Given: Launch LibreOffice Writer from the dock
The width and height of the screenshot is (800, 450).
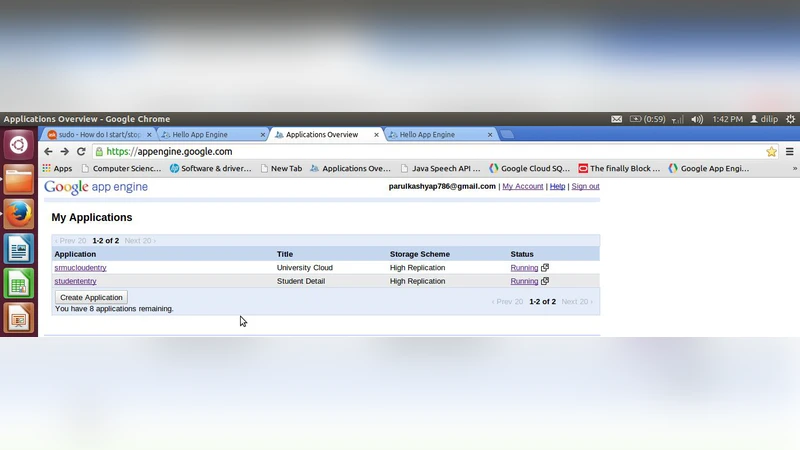Looking at the screenshot, I should coord(18,249).
